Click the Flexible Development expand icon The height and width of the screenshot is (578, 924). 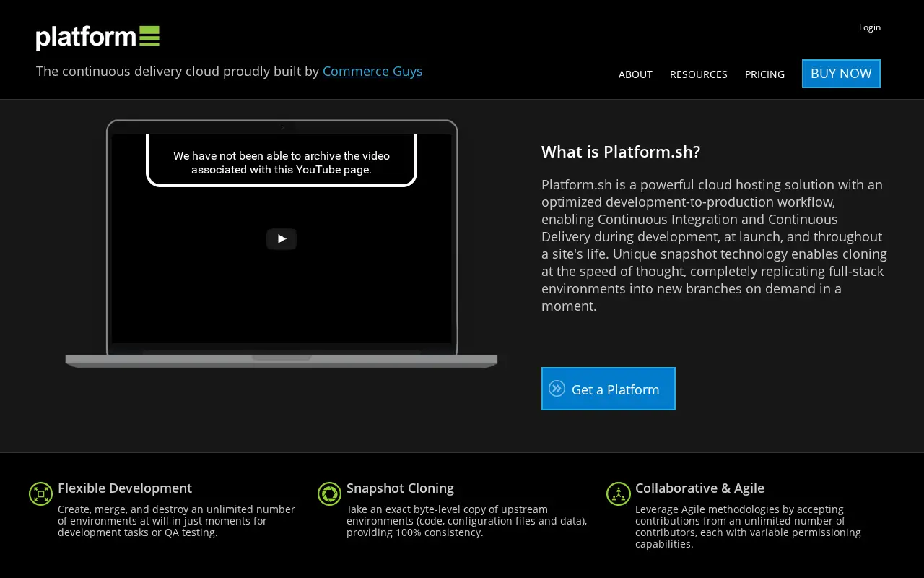(40, 493)
